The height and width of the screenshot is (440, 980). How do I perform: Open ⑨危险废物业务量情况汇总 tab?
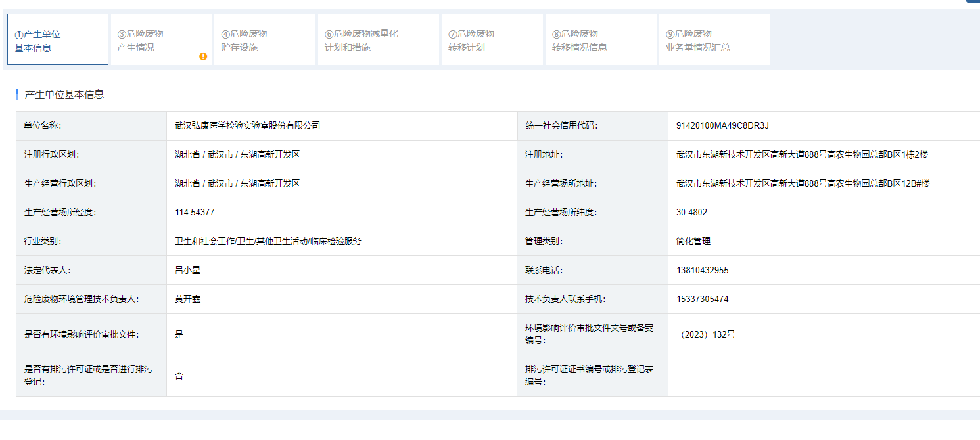coord(714,39)
